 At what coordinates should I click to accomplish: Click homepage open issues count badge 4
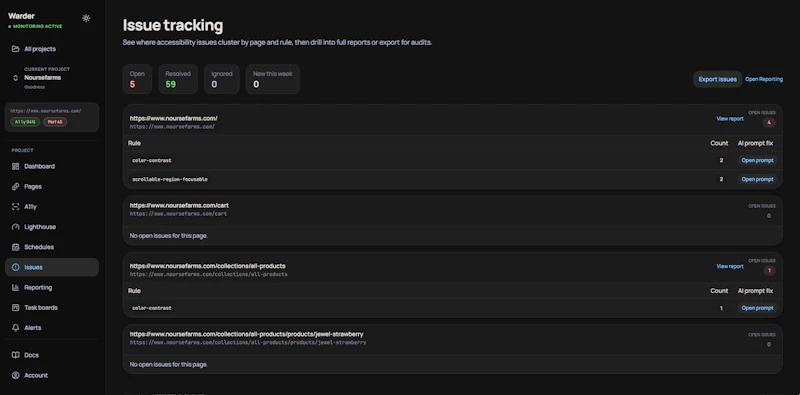pos(769,122)
